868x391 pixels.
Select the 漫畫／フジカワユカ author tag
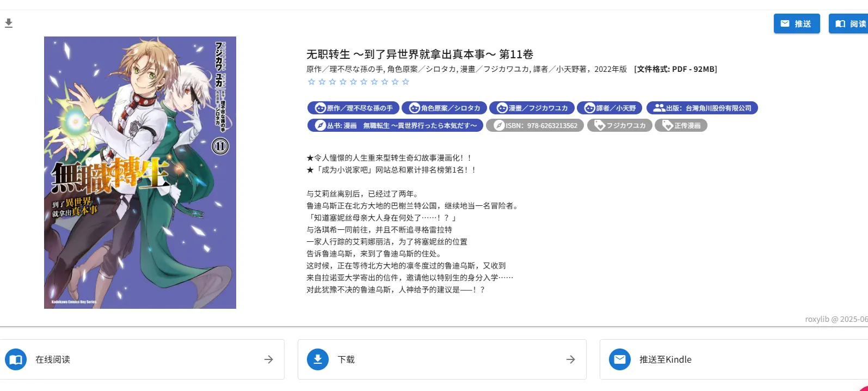[532, 108]
